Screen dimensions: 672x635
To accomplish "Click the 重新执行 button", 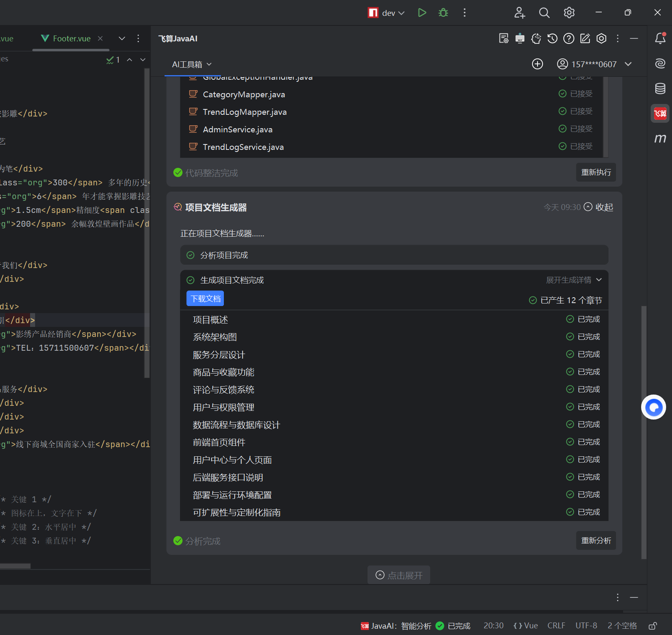I will click(596, 172).
